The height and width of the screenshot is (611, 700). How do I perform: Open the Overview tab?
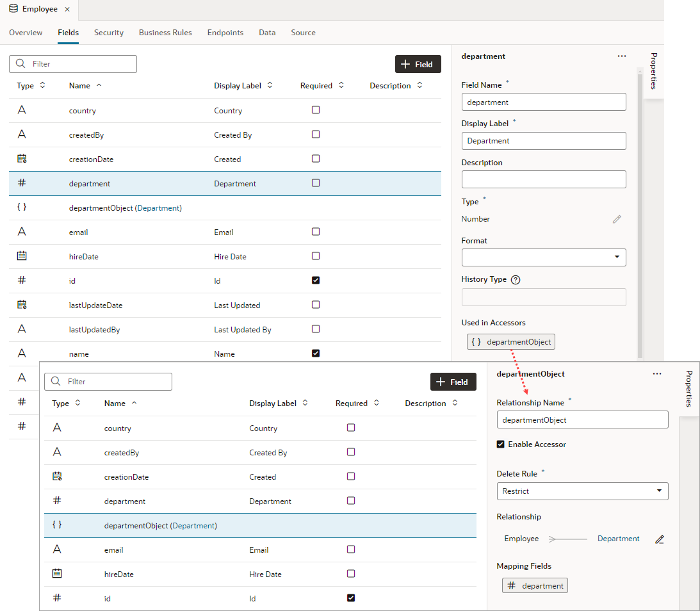(x=26, y=33)
